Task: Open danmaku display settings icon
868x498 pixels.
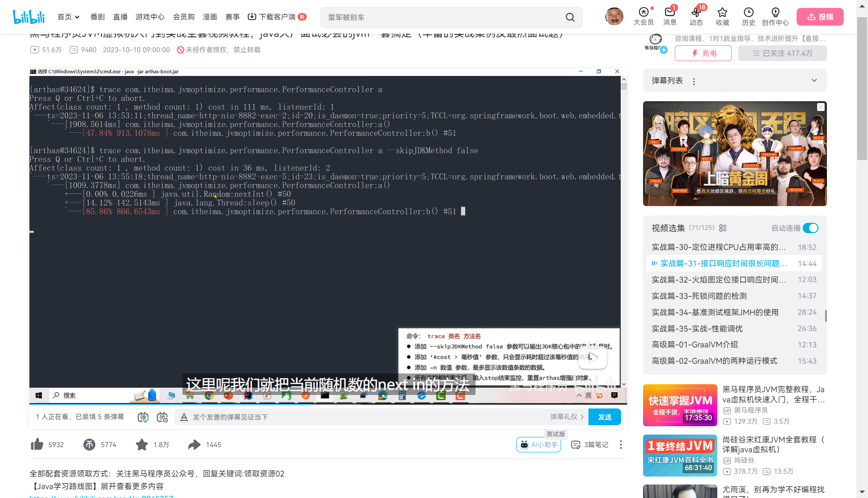Action: point(162,417)
